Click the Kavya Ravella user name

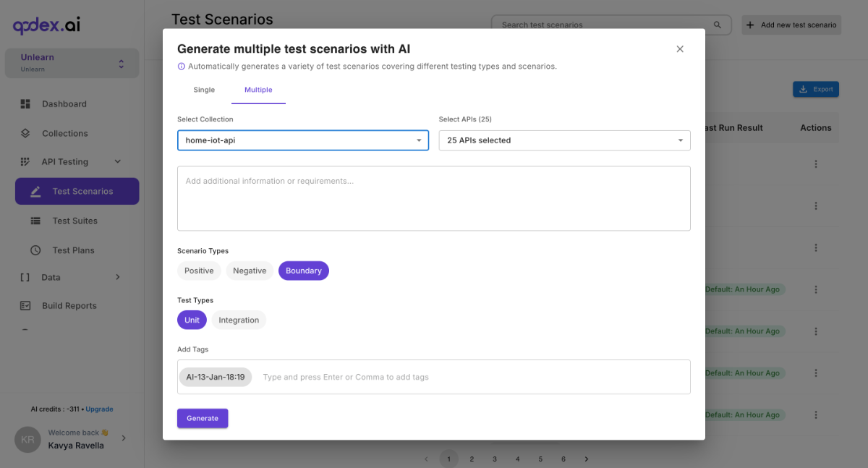76,446
